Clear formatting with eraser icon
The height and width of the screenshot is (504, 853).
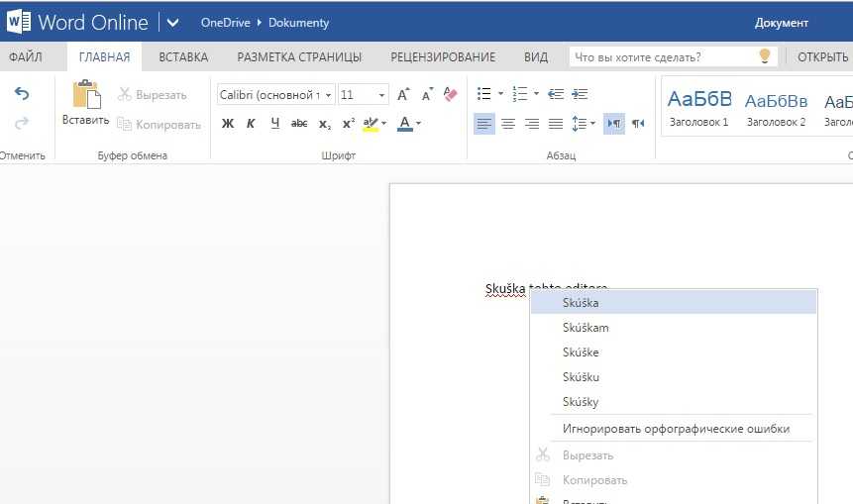451,95
